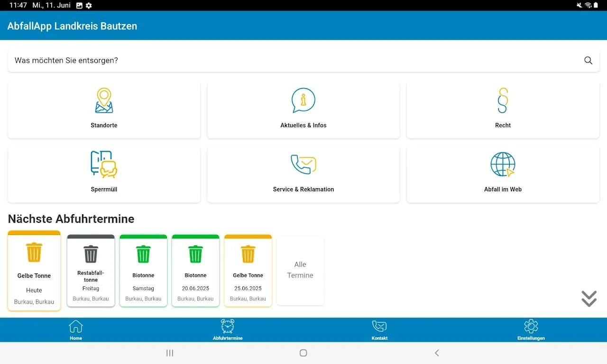Show all dates via Alle Termine

pos(300,270)
